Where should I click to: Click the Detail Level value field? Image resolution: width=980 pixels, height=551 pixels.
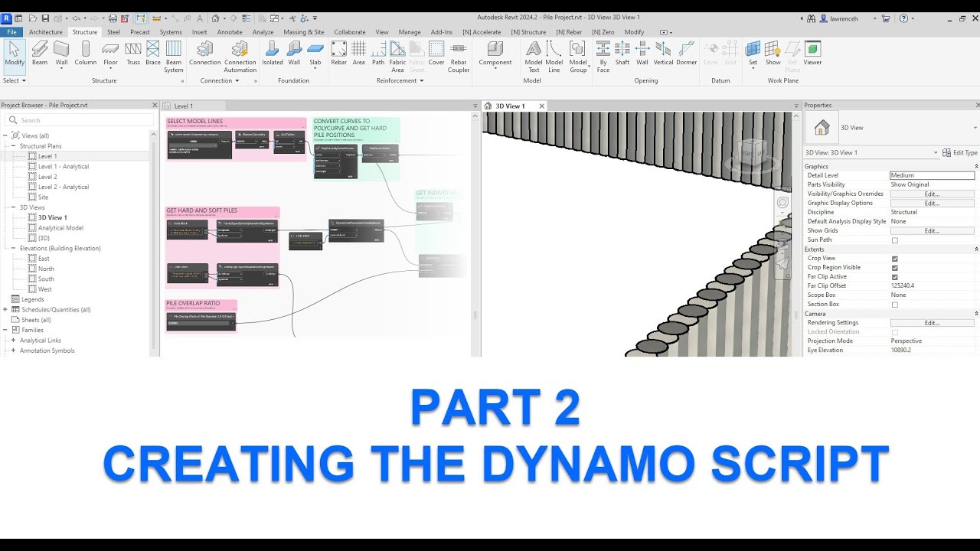(932, 175)
